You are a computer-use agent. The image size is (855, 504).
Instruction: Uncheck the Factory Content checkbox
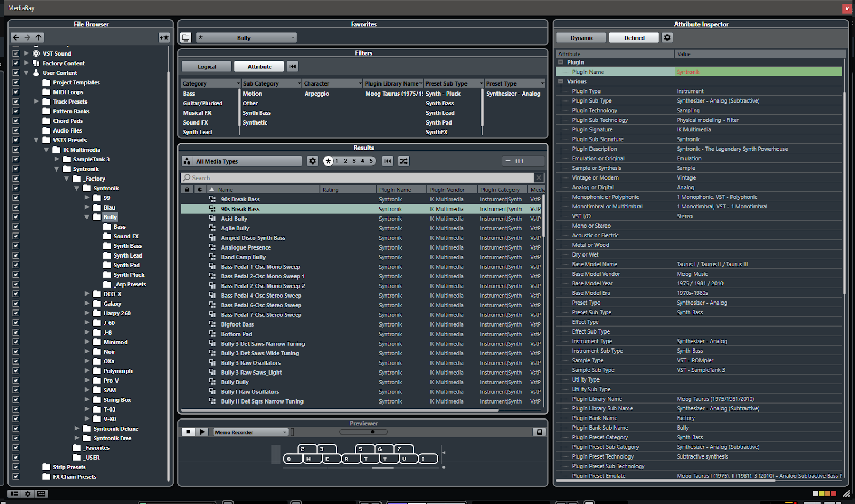click(15, 63)
